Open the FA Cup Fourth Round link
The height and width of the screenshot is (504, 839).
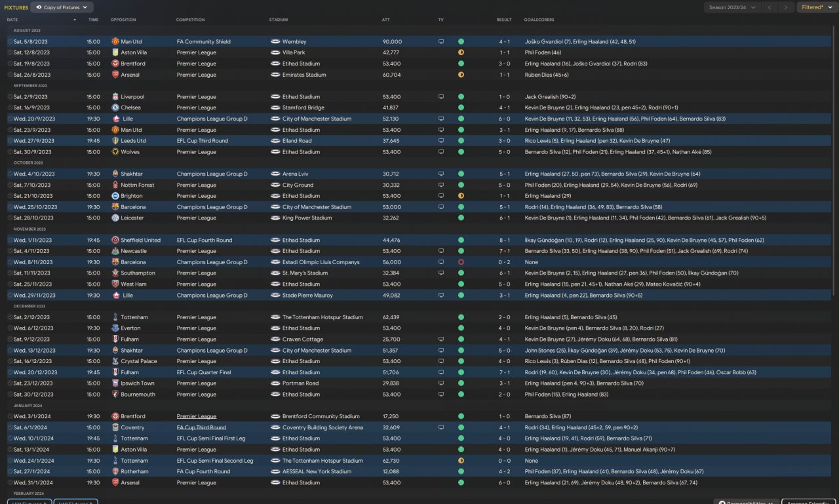(x=204, y=471)
